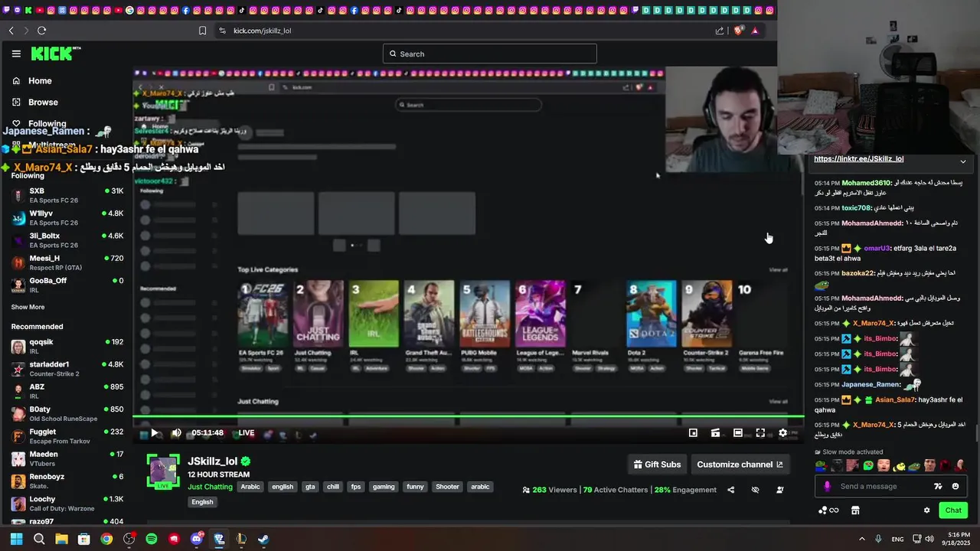Click the browser share icon in address bar
The image size is (980, 551).
(720, 31)
